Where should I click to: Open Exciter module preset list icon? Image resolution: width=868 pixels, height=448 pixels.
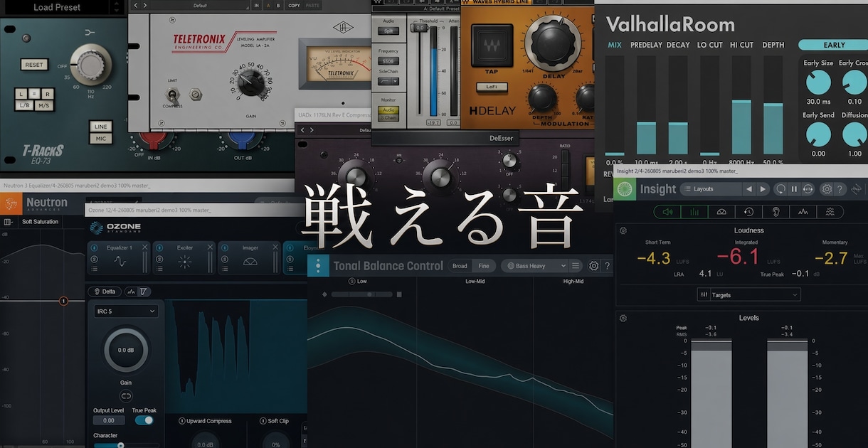pyautogui.click(x=159, y=268)
